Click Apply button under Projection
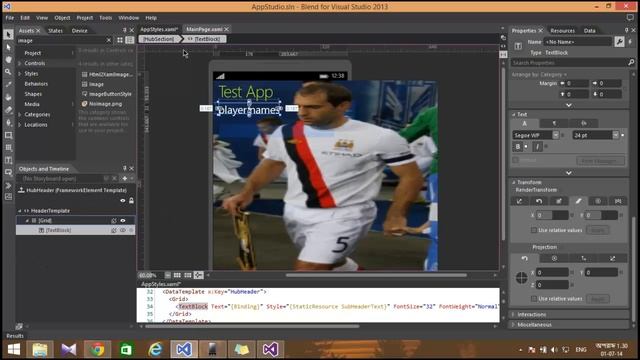The width and height of the screenshot is (640, 360). (x=598, y=299)
